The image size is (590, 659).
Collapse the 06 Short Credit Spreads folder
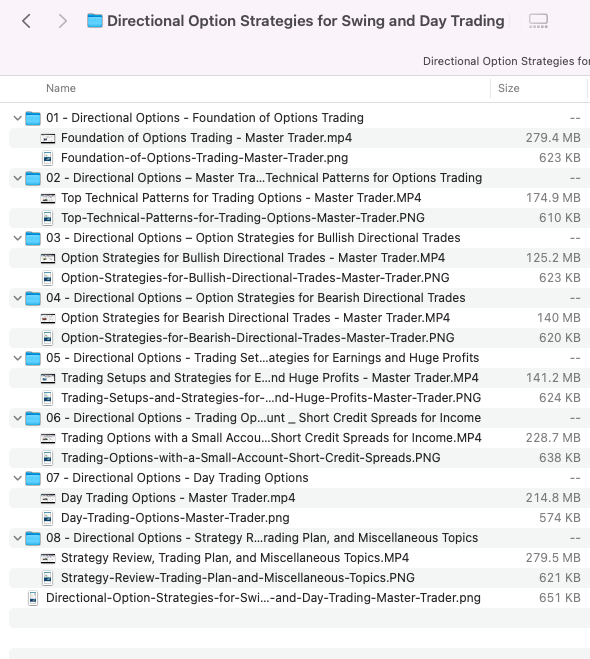pos(17,418)
